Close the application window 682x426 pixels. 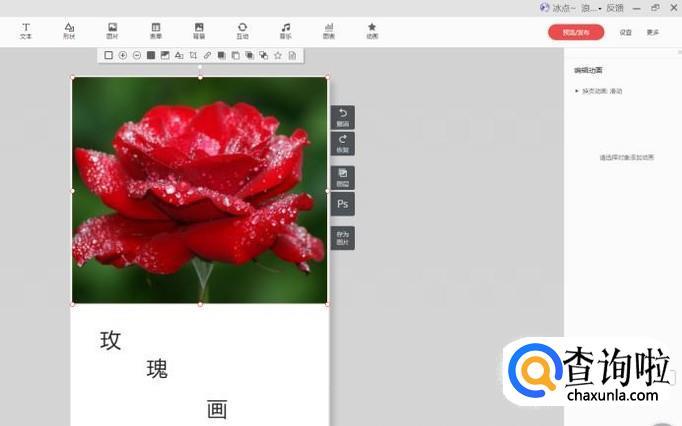click(674, 7)
